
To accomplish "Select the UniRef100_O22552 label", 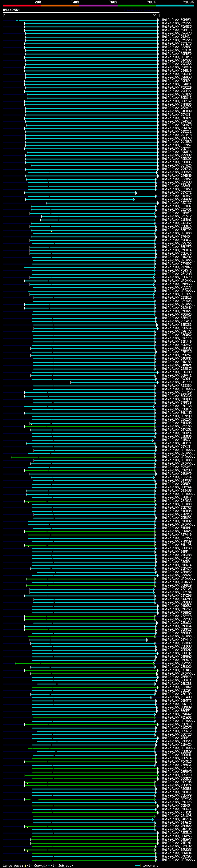I will (177, 47).
